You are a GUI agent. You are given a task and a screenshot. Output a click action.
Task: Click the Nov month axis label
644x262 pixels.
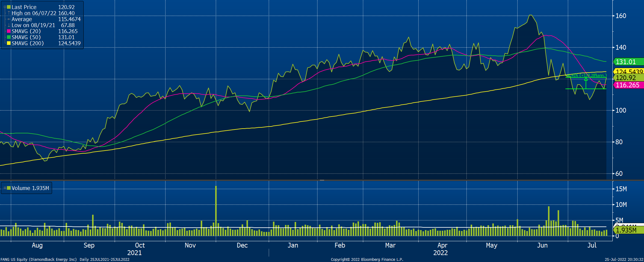point(190,245)
